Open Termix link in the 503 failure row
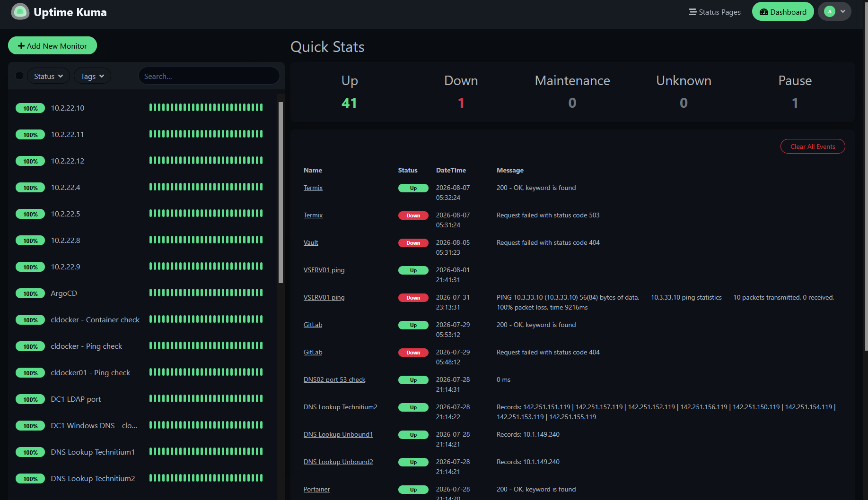868x500 pixels. [x=313, y=215]
